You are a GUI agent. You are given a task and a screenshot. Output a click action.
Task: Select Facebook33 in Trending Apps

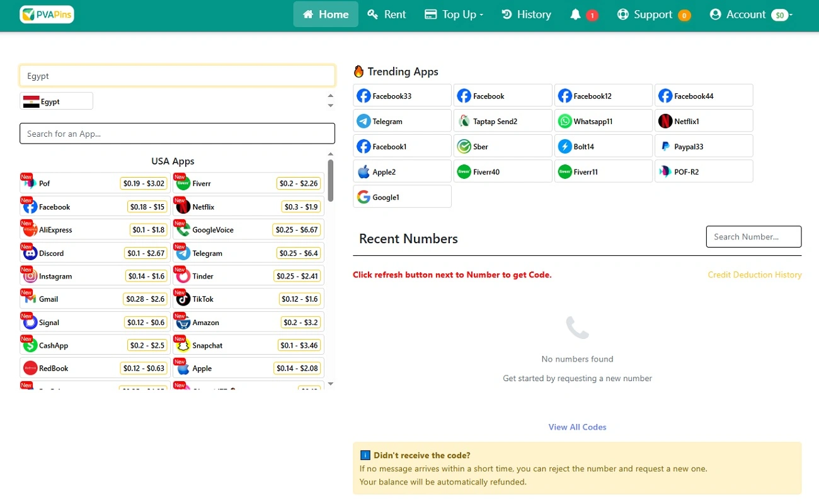tap(402, 96)
